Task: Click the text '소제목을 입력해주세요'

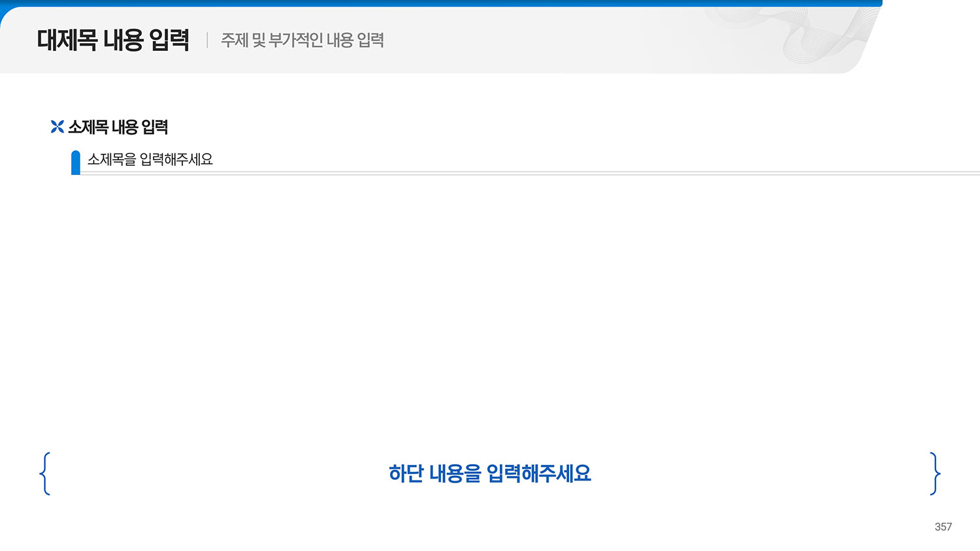Action: click(150, 159)
